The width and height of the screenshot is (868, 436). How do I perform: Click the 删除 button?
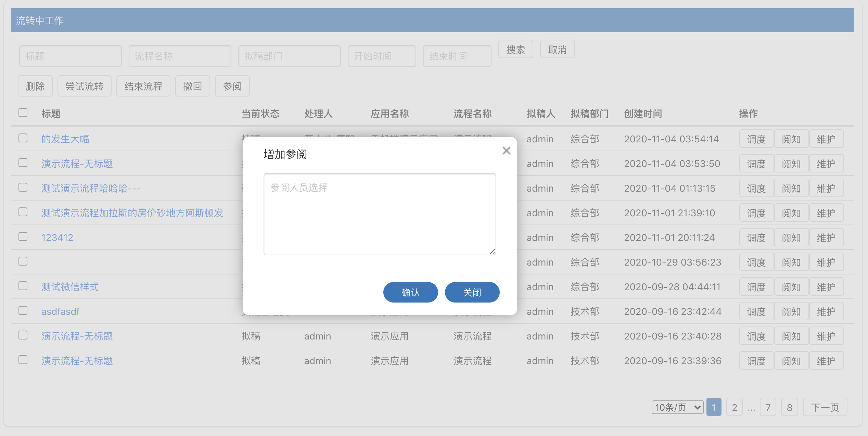pyautogui.click(x=35, y=86)
